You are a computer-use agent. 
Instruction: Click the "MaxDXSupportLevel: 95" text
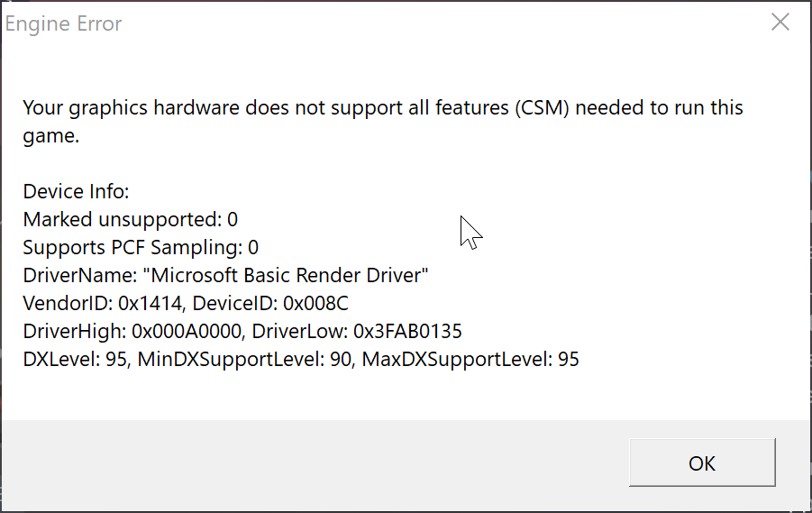(470, 359)
